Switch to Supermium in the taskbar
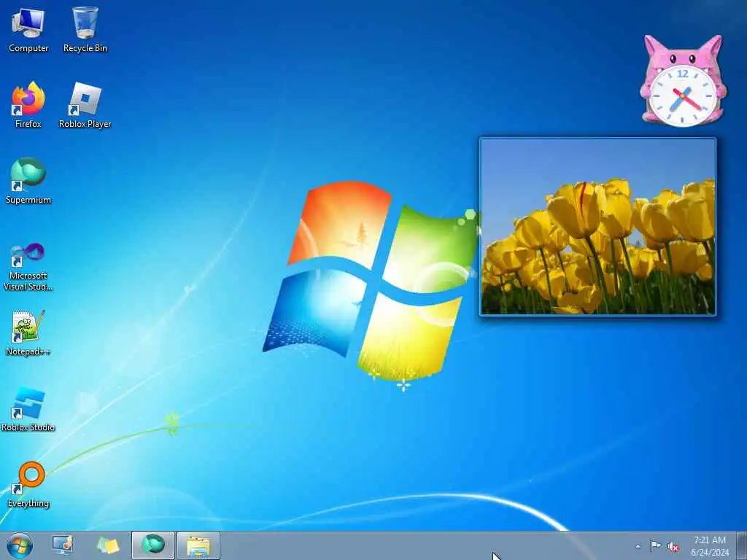The image size is (747, 560). pos(153,545)
